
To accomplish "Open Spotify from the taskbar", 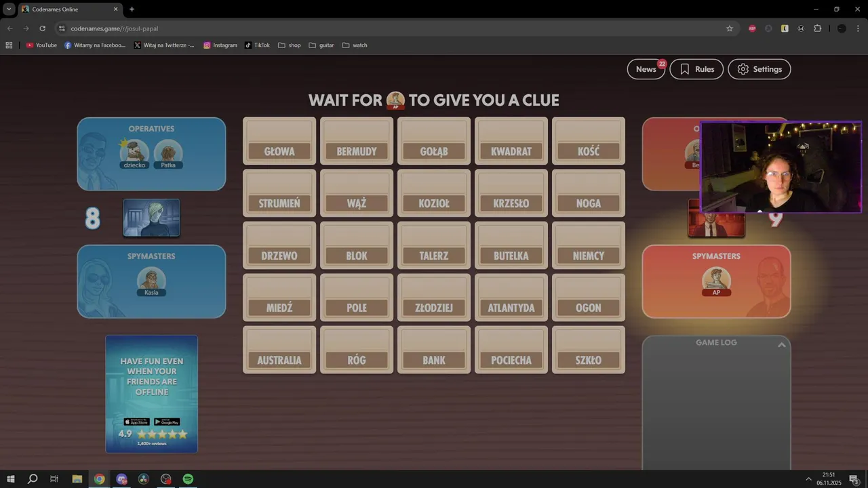I will point(188,479).
